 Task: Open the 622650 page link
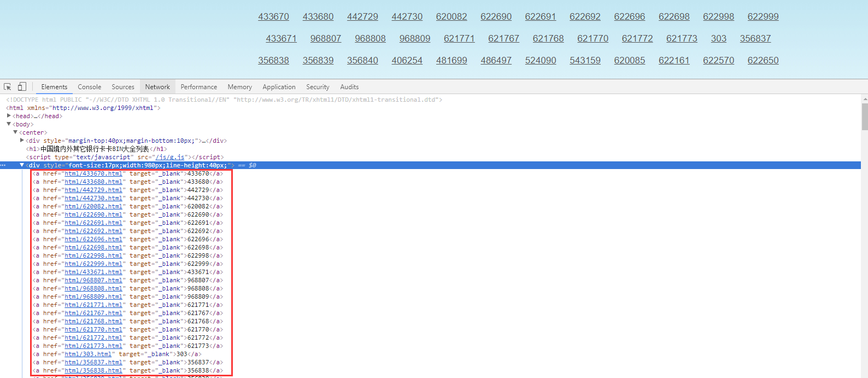click(x=763, y=61)
